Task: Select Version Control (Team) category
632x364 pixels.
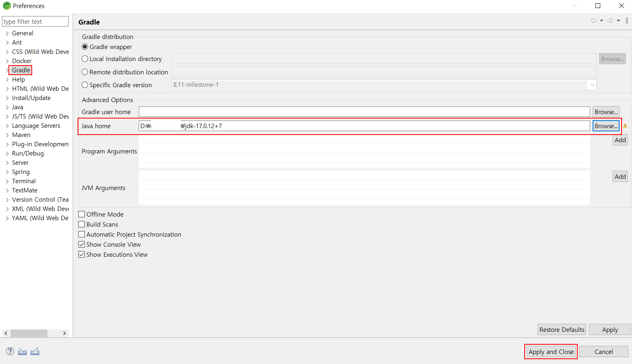Action: [x=40, y=200]
